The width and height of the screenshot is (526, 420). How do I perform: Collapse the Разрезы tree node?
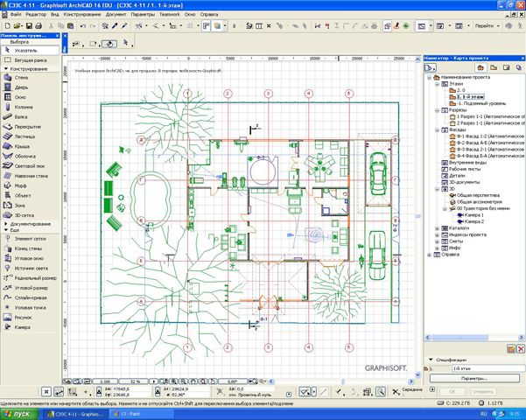pyautogui.click(x=437, y=110)
